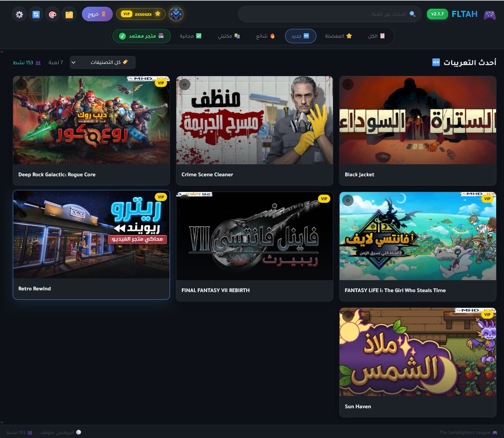The image size is (504, 438).
Task: Open the Crime Scene Cleaner thumbnail
Action: tap(255, 120)
